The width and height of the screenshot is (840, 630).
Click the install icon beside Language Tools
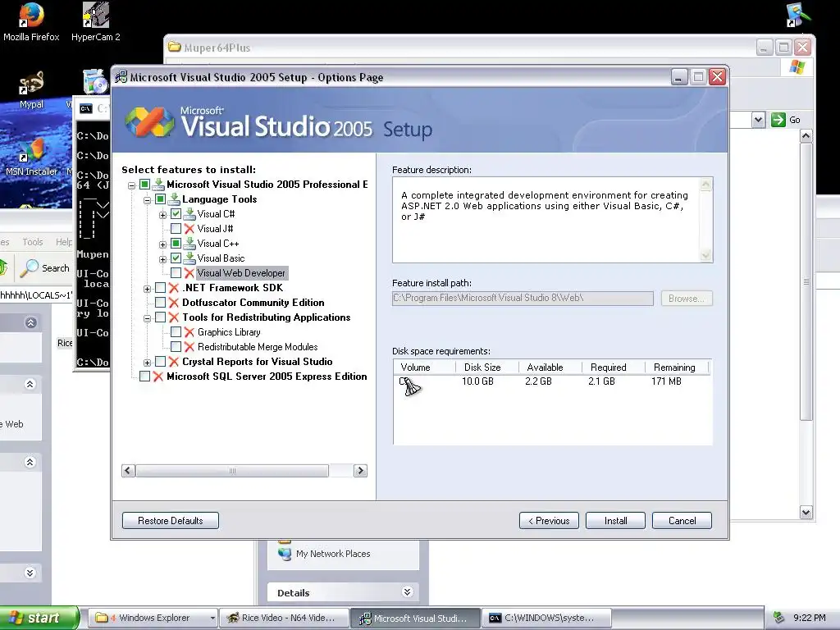coord(174,199)
